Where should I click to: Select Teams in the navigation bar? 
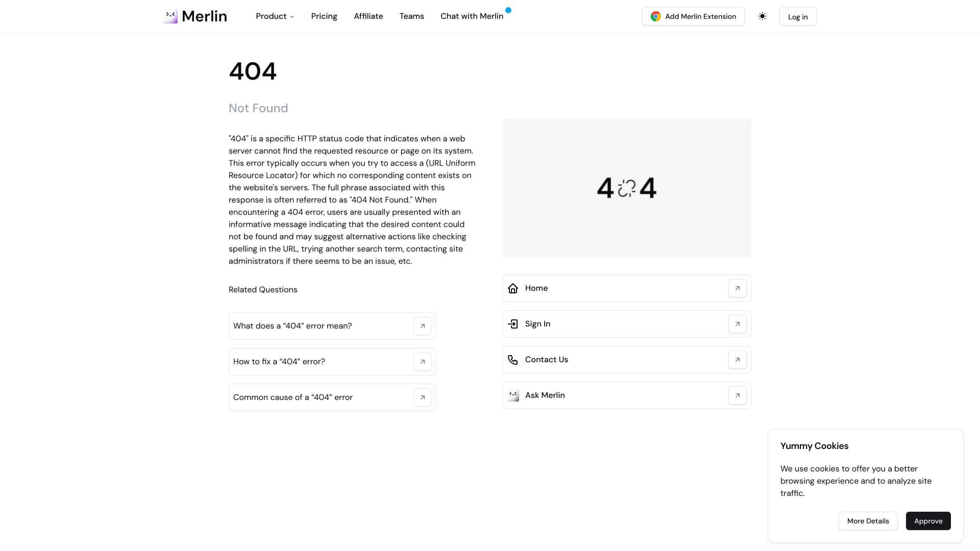pyautogui.click(x=411, y=16)
